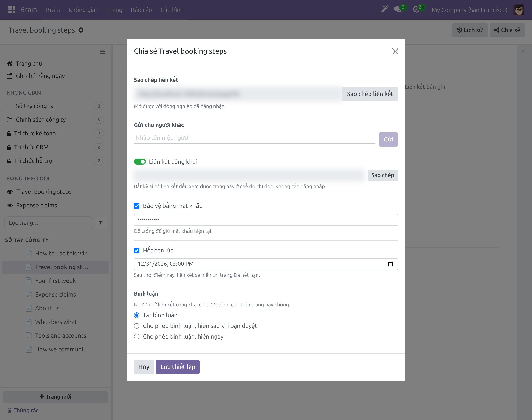Open calendar picker in expiry date field

coord(390,264)
